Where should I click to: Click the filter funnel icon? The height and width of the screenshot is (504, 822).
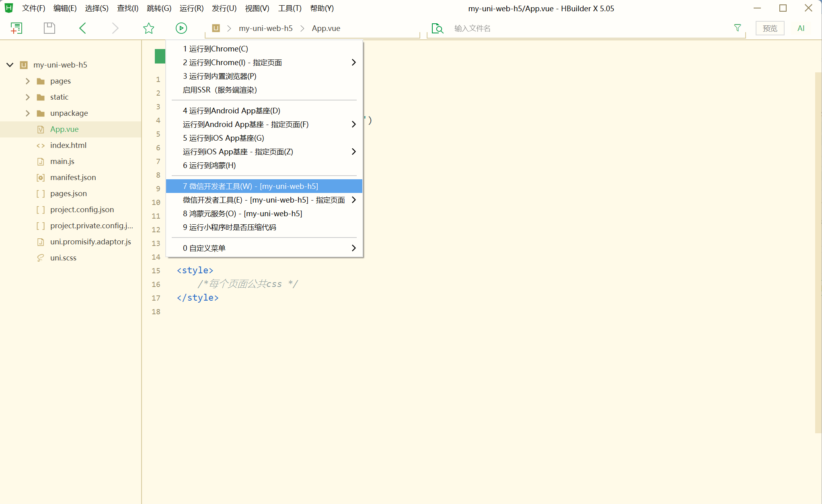(737, 28)
